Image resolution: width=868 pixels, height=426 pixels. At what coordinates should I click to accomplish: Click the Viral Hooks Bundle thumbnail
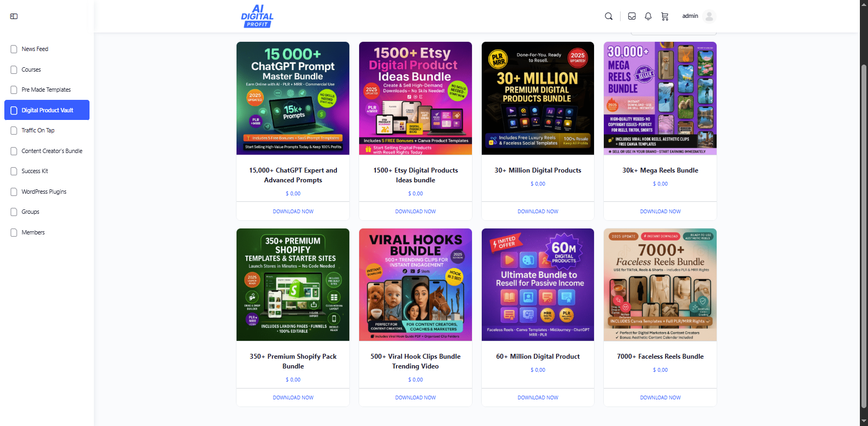416,285
